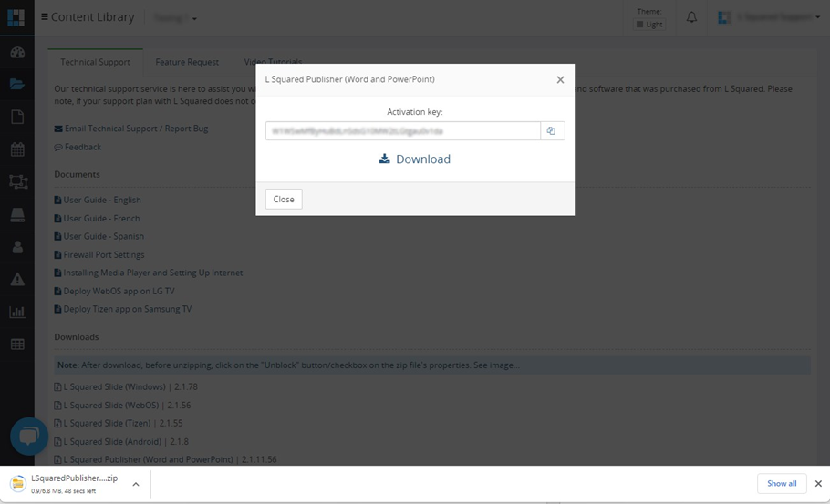
Task: Open User Guide - Spanish document
Action: 104,236
